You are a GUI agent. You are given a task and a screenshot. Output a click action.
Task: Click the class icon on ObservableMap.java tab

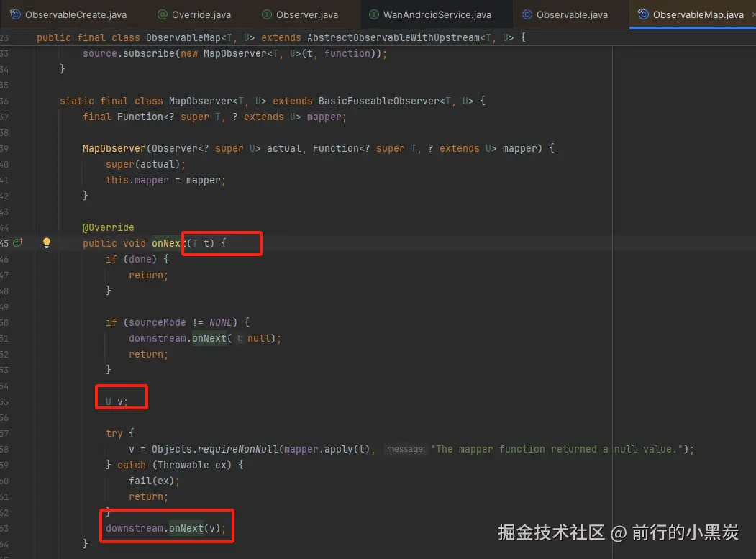click(643, 14)
